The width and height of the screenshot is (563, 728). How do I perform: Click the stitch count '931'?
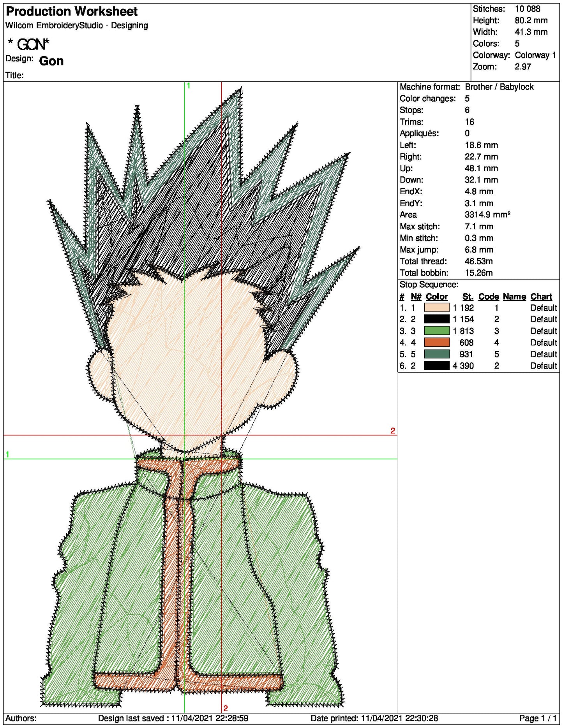tap(466, 354)
